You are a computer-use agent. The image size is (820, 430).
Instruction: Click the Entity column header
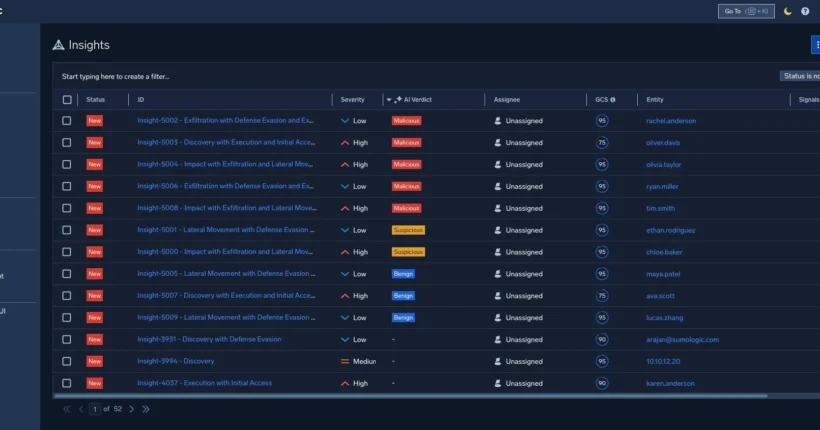pyautogui.click(x=655, y=99)
